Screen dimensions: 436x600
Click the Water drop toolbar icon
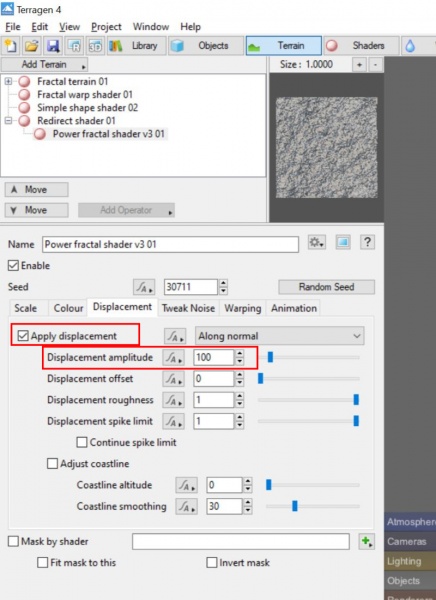(410, 46)
